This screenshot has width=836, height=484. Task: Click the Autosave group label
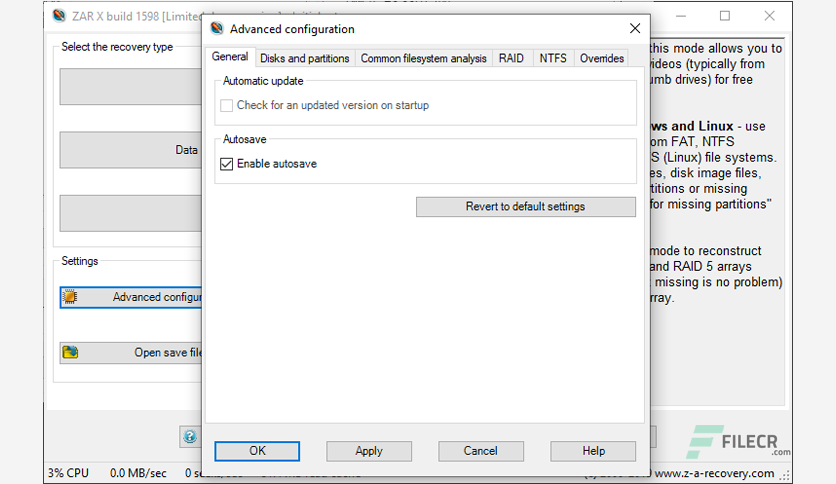[244, 139]
